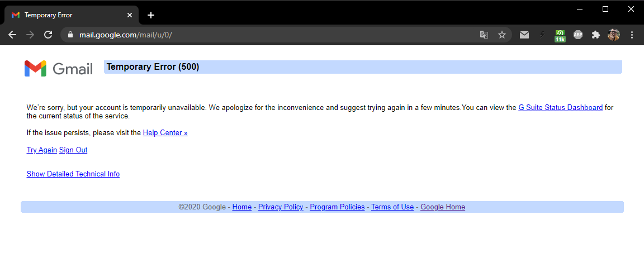The height and width of the screenshot is (258, 644).
Task: Open the Extensions puzzle piece menu
Action: (596, 35)
